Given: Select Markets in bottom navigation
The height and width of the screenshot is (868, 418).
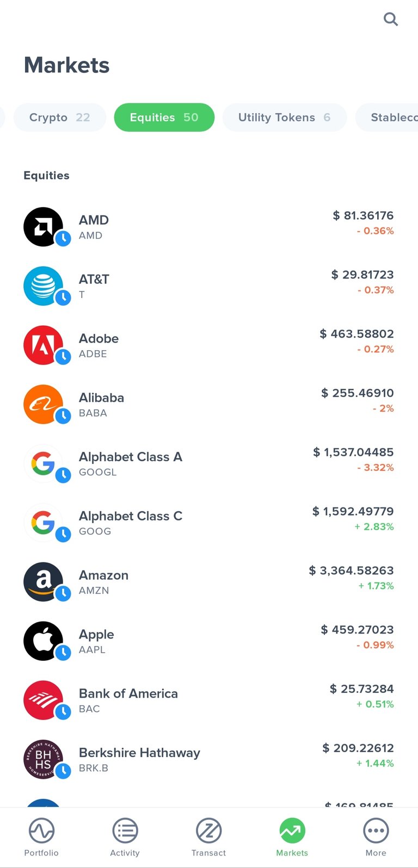Looking at the screenshot, I should pyautogui.click(x=292, y=838).
